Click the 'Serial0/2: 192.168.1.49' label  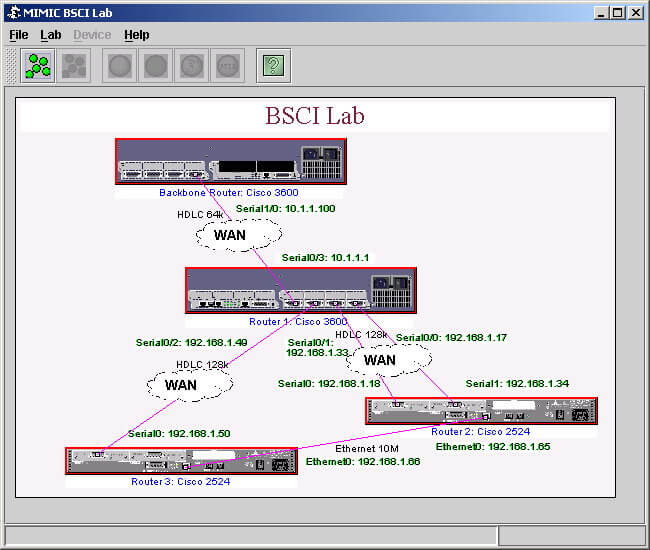point(192,342)
